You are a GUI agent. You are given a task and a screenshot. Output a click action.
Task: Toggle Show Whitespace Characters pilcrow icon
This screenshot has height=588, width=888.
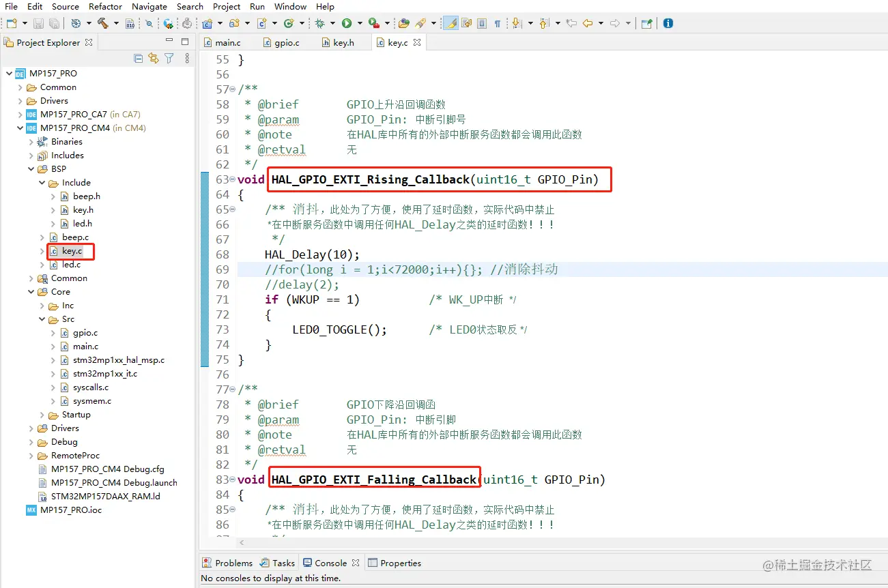click(x=498, y=23)
